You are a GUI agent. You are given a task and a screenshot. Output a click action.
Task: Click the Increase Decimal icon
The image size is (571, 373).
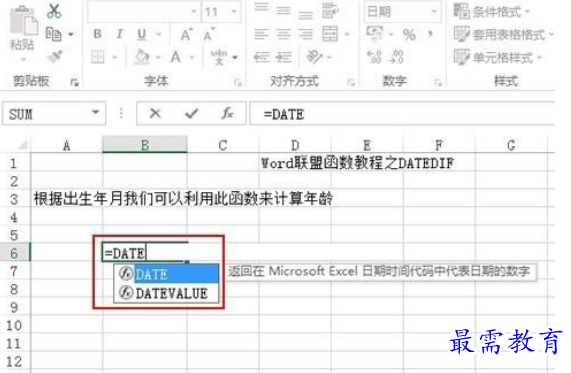tap(374, 57)
